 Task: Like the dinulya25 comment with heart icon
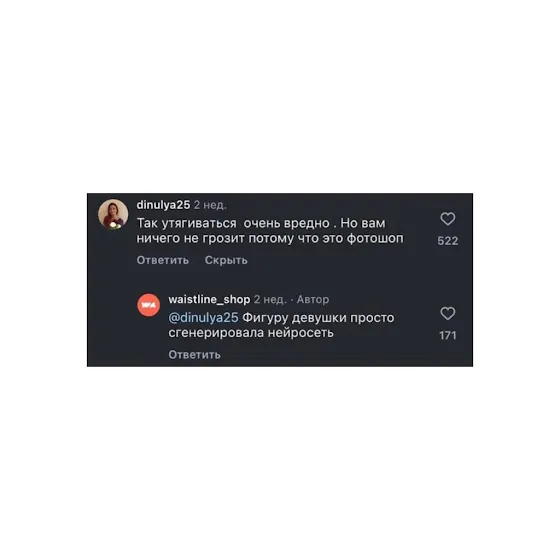pos(448,219)
